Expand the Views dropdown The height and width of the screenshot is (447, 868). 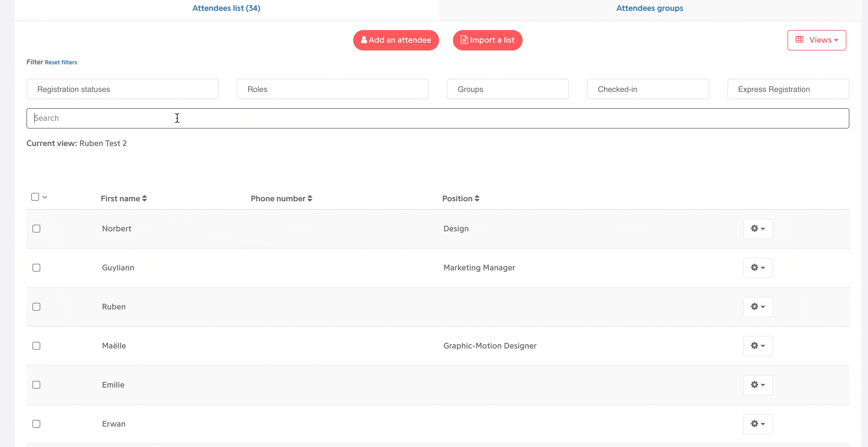coord(816,40)
